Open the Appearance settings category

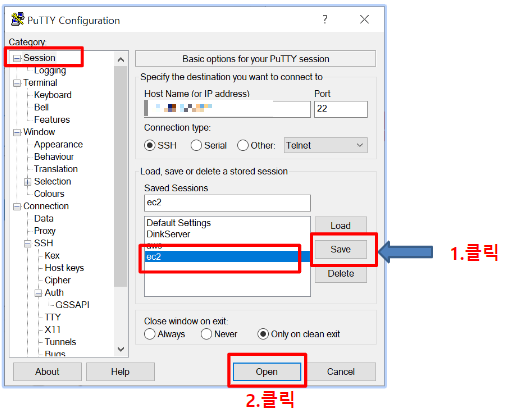[58, 144]
